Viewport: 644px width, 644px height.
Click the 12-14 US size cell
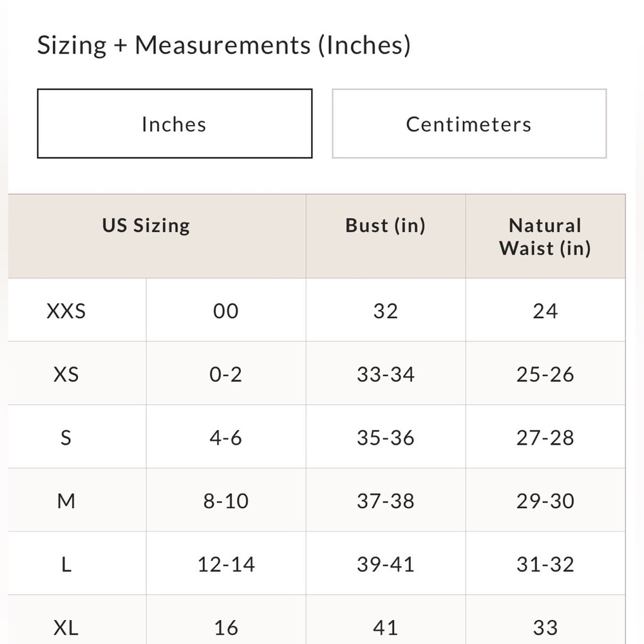[x=226, y=563]
